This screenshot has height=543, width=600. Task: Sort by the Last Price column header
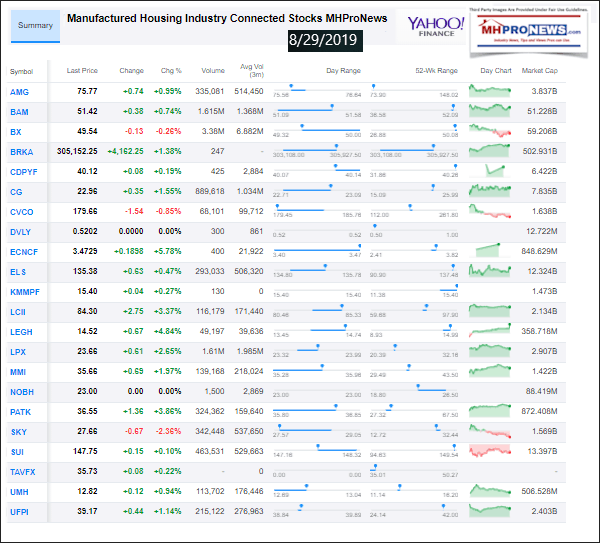pos(82,70)
